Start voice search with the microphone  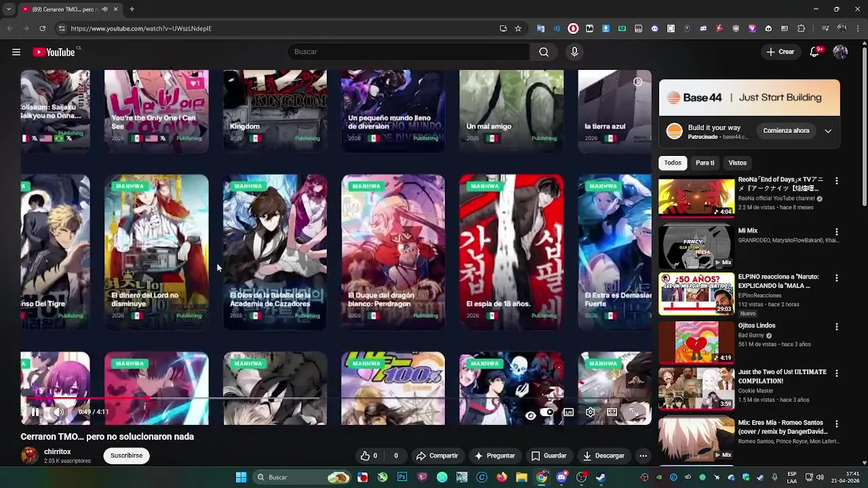click(574, 52)
